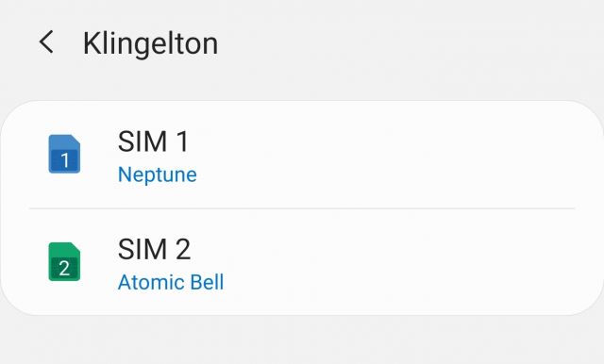This screenshot has height=364, width=604.
Task: Click the green SIM 2 card icon
Action: click(64, 261)
